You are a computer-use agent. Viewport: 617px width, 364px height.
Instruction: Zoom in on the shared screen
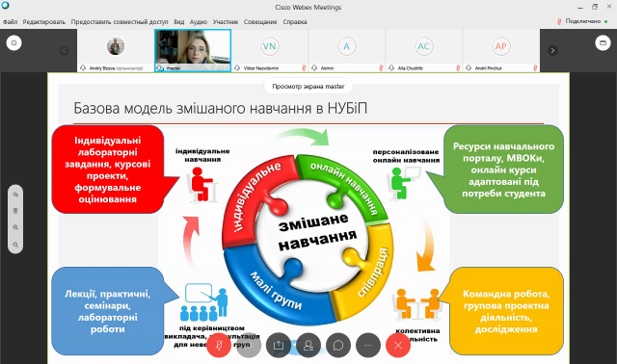coord(15,227)
